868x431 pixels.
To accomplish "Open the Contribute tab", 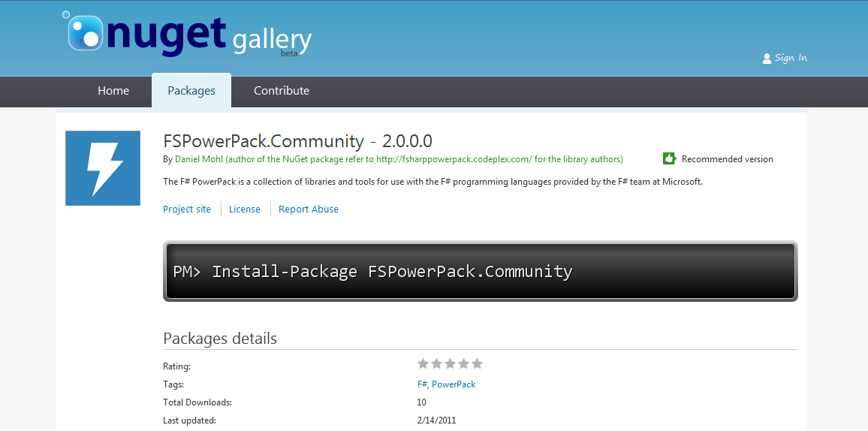I will [x=282, y=91].
